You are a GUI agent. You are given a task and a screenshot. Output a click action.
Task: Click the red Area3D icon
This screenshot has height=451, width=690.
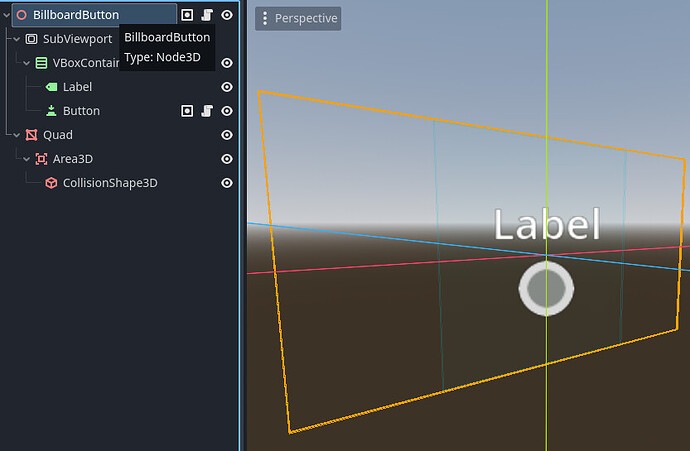click(x=41, y=159)
